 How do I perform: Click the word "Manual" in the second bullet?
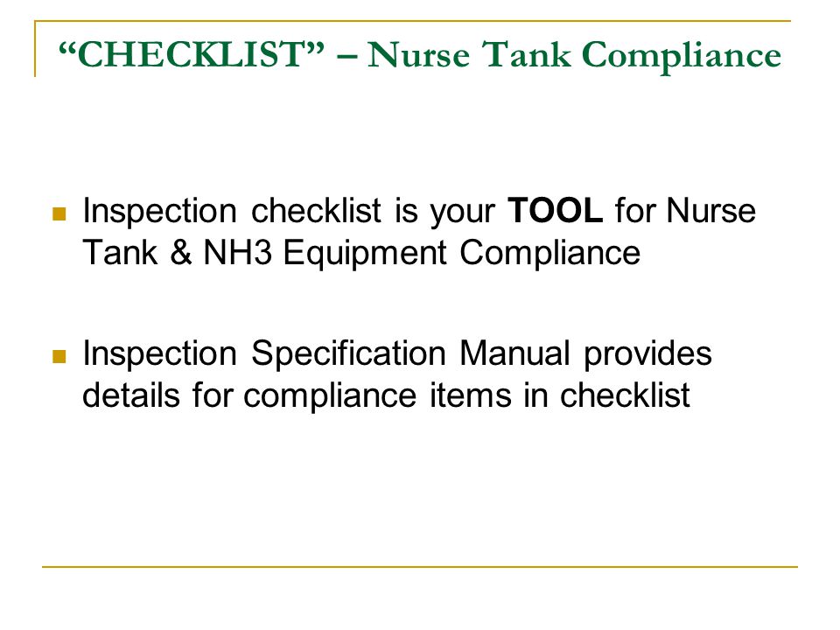pos(514,353)
